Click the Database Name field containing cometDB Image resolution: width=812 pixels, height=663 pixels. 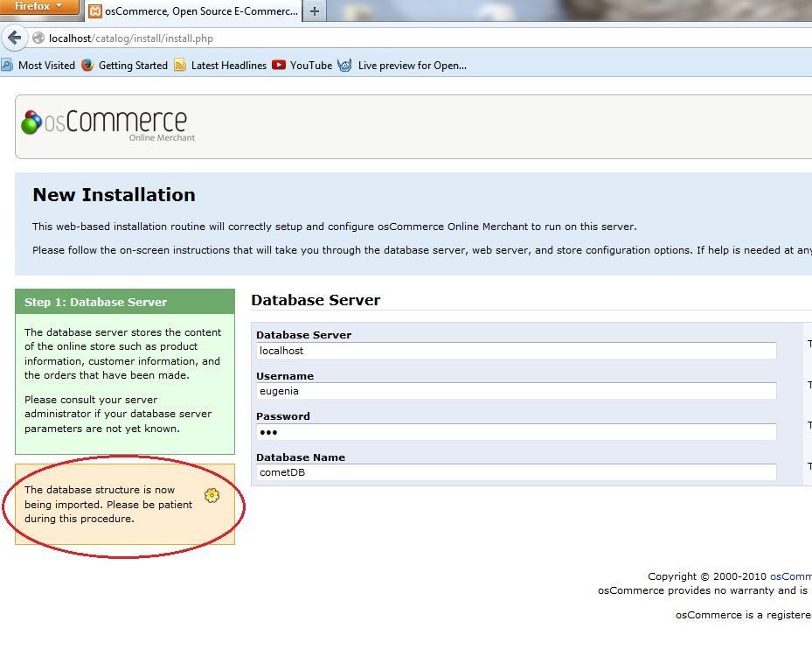pyautogui.click(x=517, y=472)
